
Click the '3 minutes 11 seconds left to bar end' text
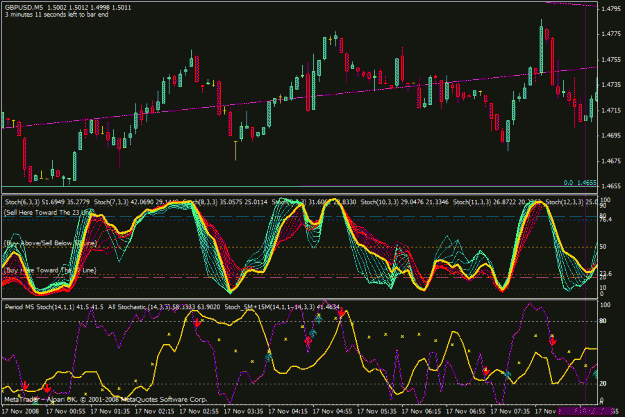(x=56, y=15)
